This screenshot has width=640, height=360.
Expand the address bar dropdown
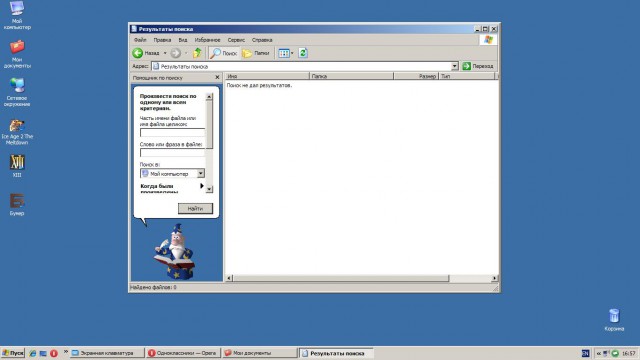tap(454, 66)
